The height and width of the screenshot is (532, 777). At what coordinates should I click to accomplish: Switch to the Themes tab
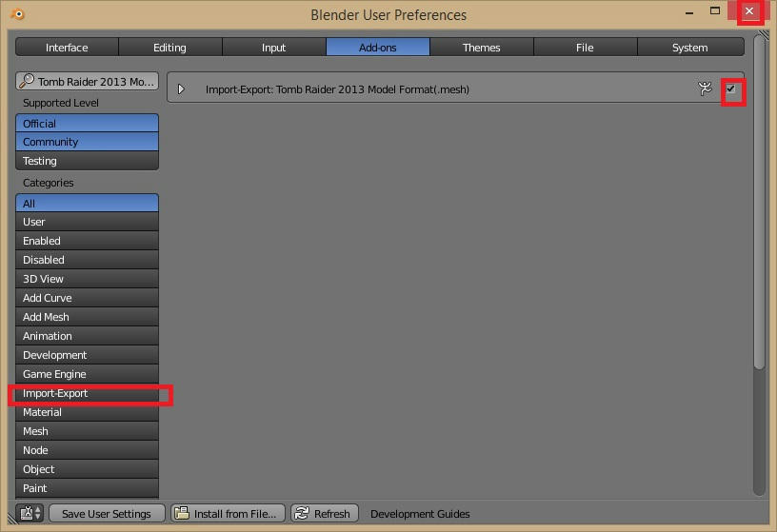[x=481, y=48]
